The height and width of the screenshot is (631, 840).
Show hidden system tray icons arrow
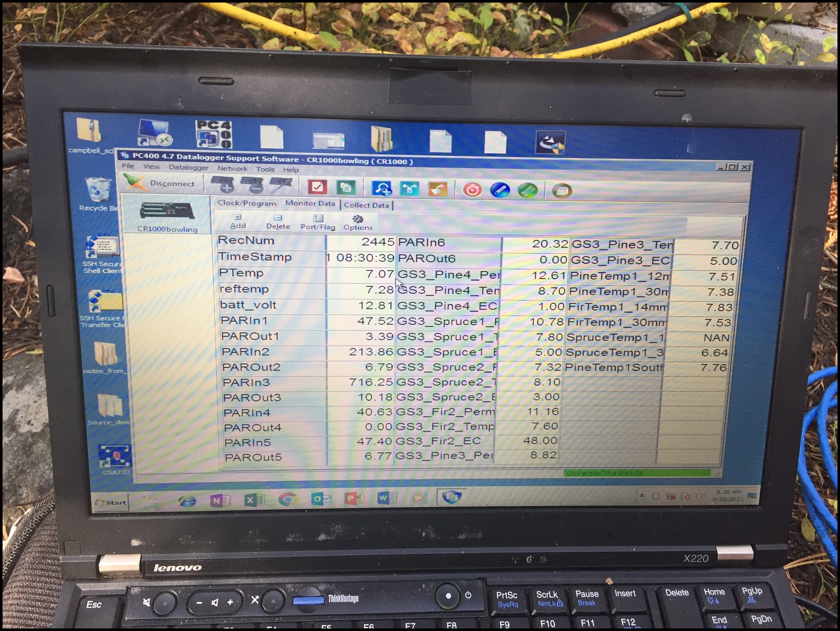point(642,496)
